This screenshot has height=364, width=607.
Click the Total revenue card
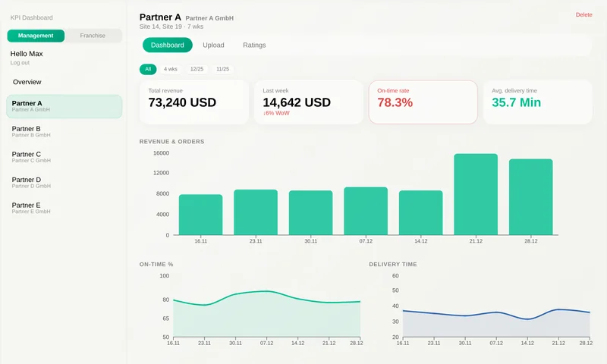[x=194, y=102]
